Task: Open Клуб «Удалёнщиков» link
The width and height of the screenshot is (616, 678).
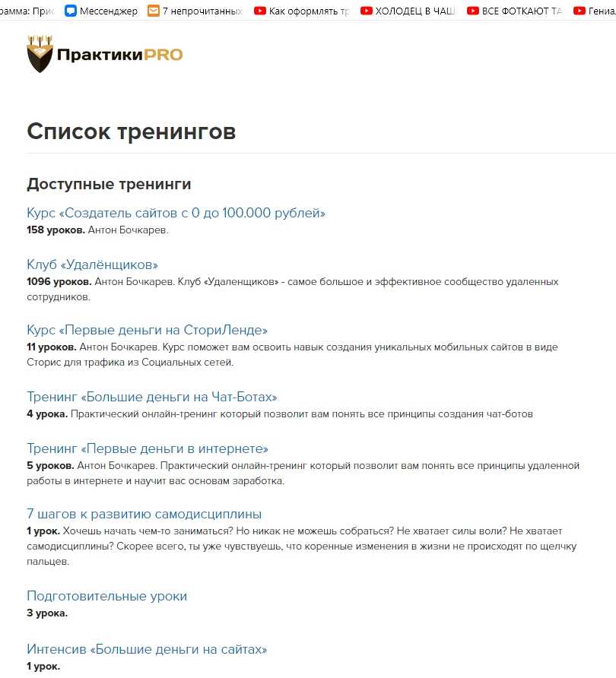Action: tap(92, 265)
